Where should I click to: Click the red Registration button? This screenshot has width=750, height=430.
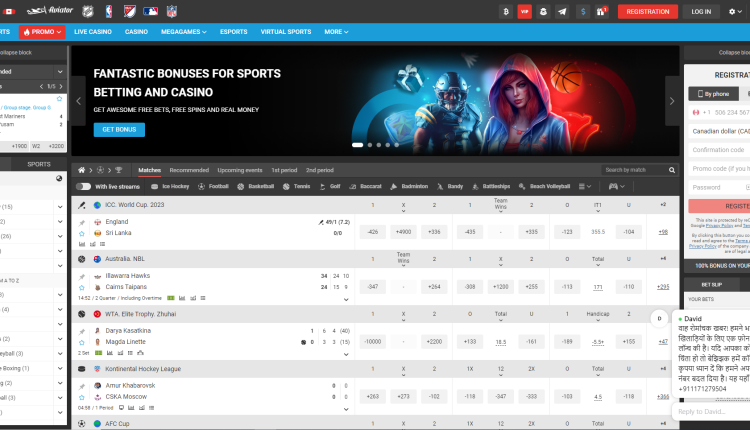tap(647, 11)
